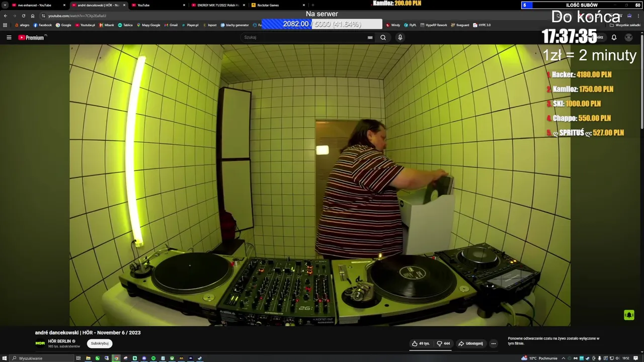Click the search magnifier button
644x362 pixels.
click(x=383, y=37)
